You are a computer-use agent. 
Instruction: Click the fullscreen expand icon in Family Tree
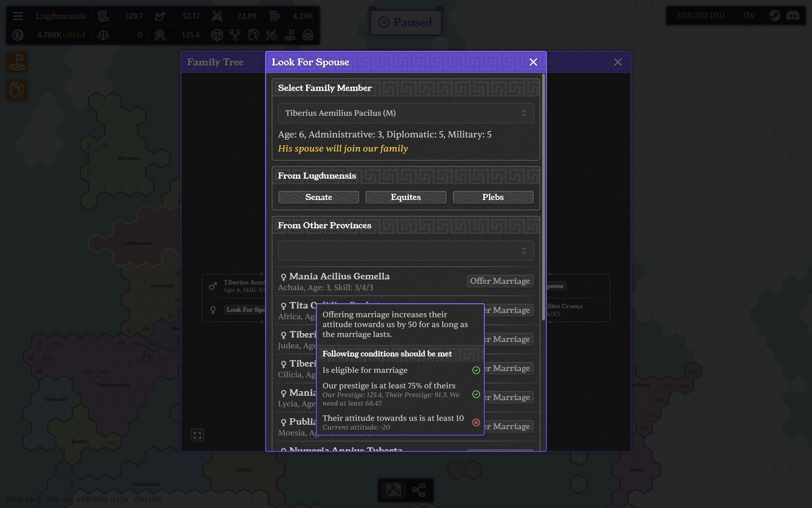pos(197,435)
